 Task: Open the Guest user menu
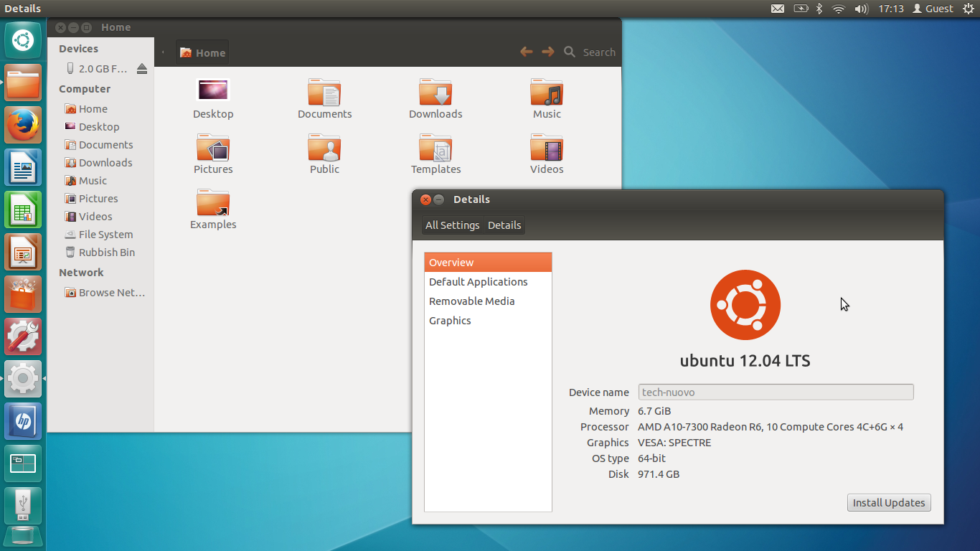tap(933, 9)
